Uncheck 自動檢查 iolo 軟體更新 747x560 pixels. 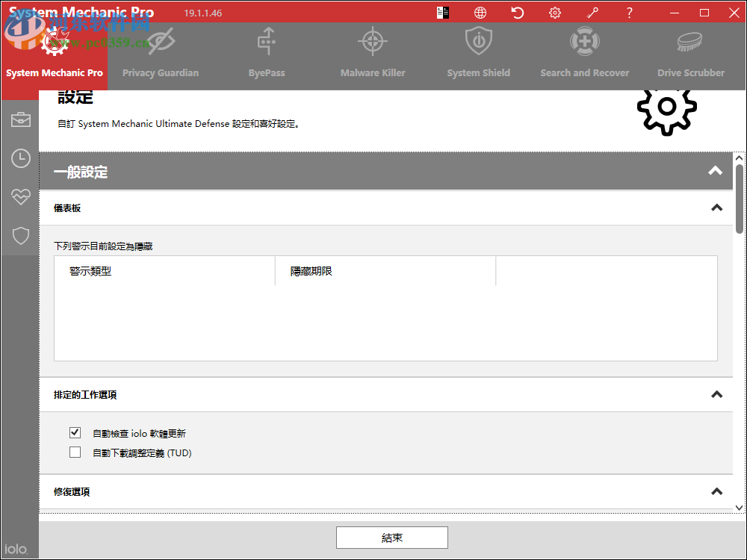pyautogui.click(x=75, y=432)
